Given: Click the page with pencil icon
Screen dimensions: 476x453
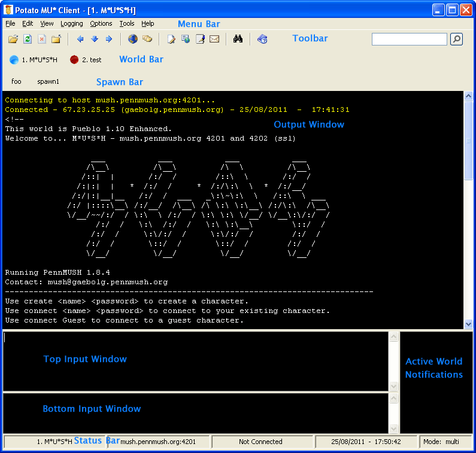Looking at the screenshot, I should click(171, 39).
